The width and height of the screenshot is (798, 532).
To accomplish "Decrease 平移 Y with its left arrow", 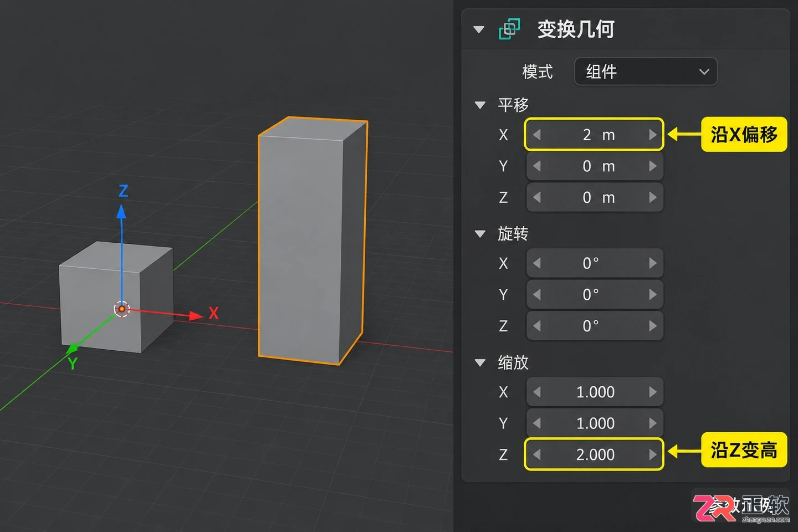I will click(x=536, y=166).
